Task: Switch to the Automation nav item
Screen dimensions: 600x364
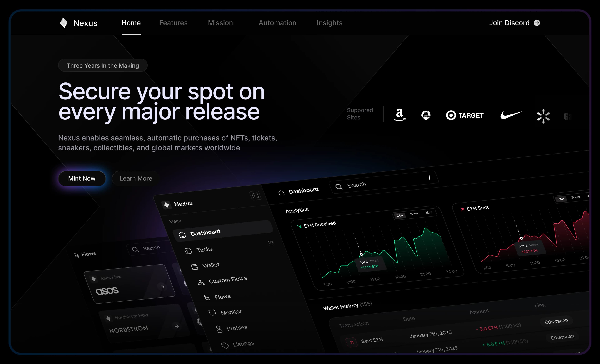Action: pyautogui.click(x=277, y=23)
